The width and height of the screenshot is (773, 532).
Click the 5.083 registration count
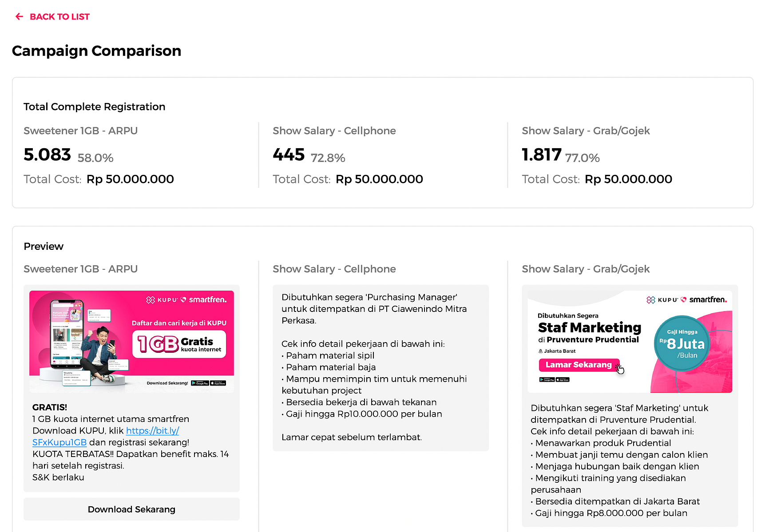47,155
